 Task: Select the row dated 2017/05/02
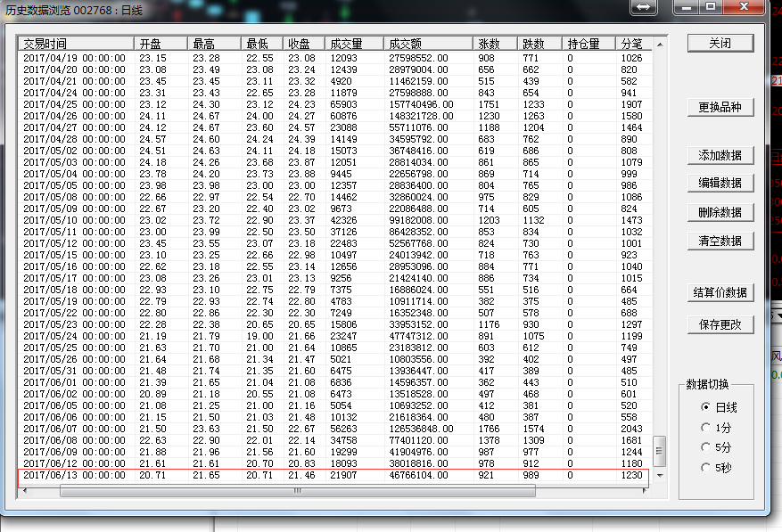coord(333,151)
